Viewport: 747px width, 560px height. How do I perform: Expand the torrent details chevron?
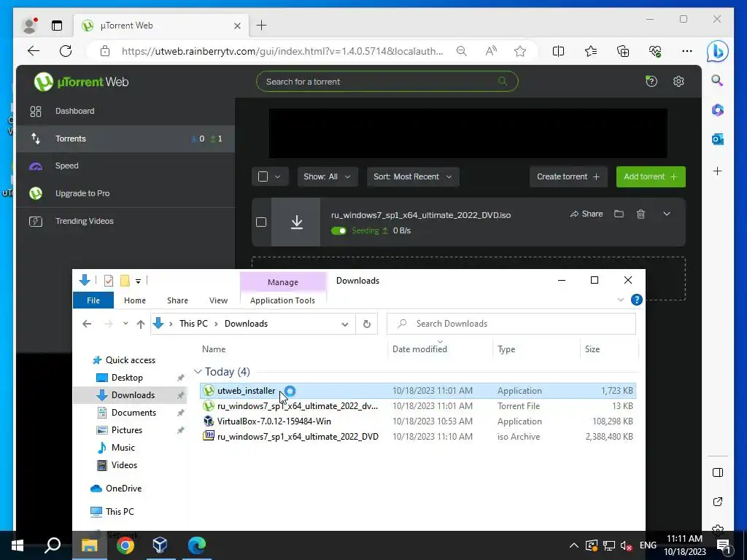667,214
